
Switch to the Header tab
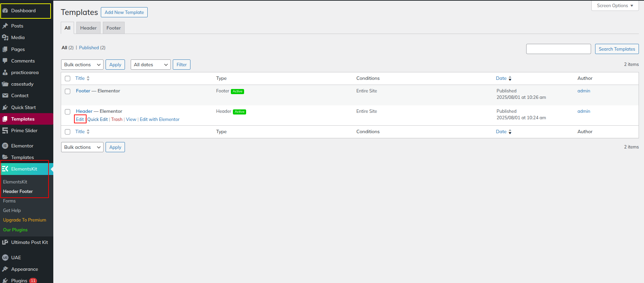coord(88,28)
